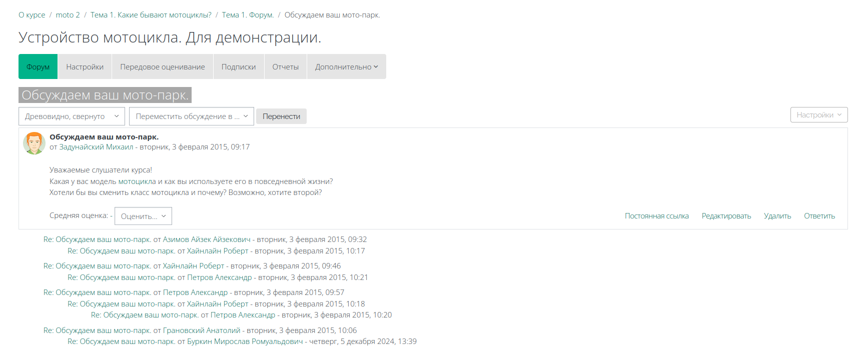Open the Подписки tab

point(239,67)
